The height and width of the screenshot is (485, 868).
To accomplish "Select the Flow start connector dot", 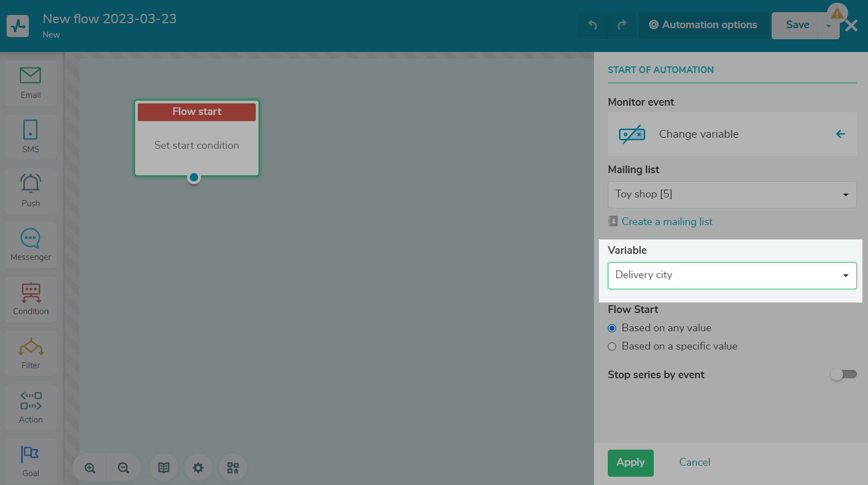I will [194, 178].
